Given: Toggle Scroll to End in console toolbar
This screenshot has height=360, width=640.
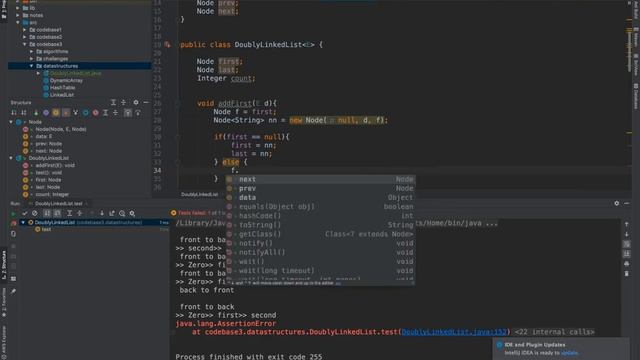Looking at the screenshot, I should (x=627, y=254).
